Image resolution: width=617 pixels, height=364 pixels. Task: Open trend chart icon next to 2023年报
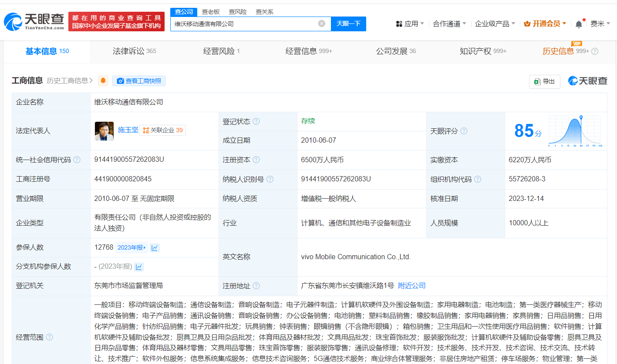click(x=155, y=247)
